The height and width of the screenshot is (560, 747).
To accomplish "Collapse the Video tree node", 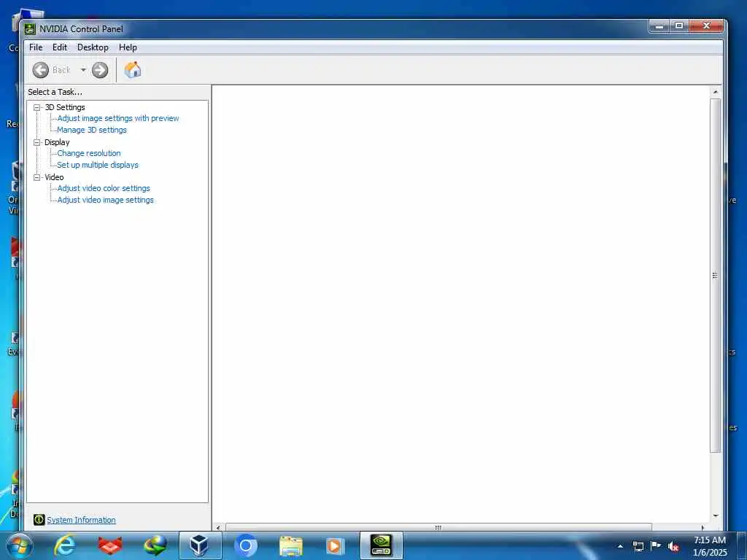I will 36,177.
